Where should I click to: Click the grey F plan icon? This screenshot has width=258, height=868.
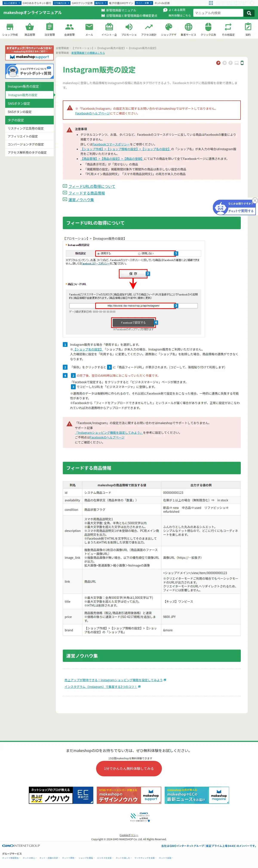(x=231, y=63)
